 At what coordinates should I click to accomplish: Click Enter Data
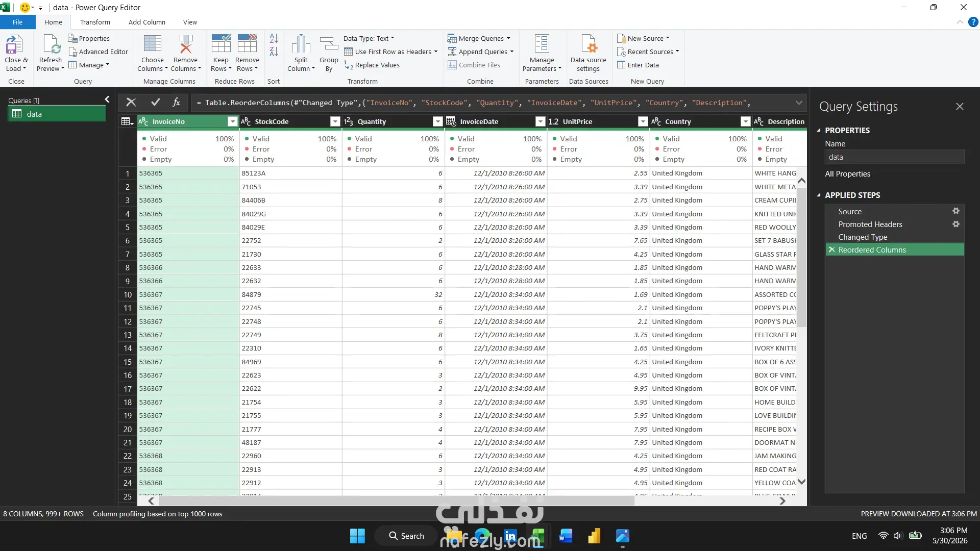pos(638,65)
